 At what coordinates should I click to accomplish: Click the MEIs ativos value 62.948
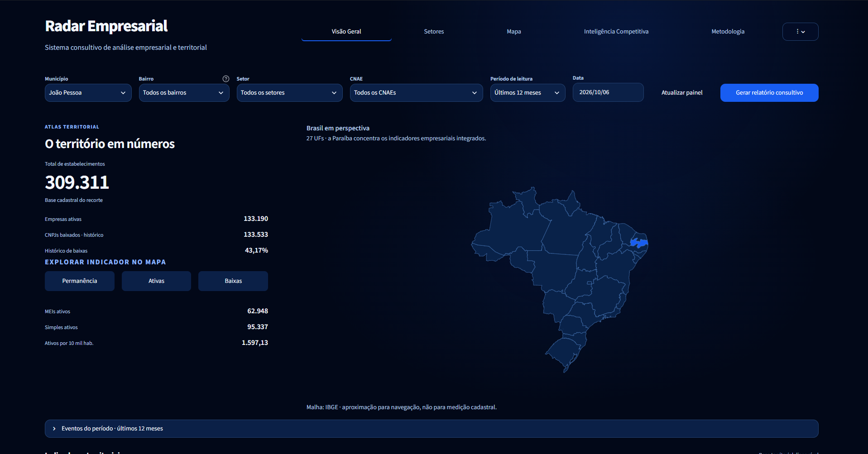pyautogui.click(x=258, y=311)
